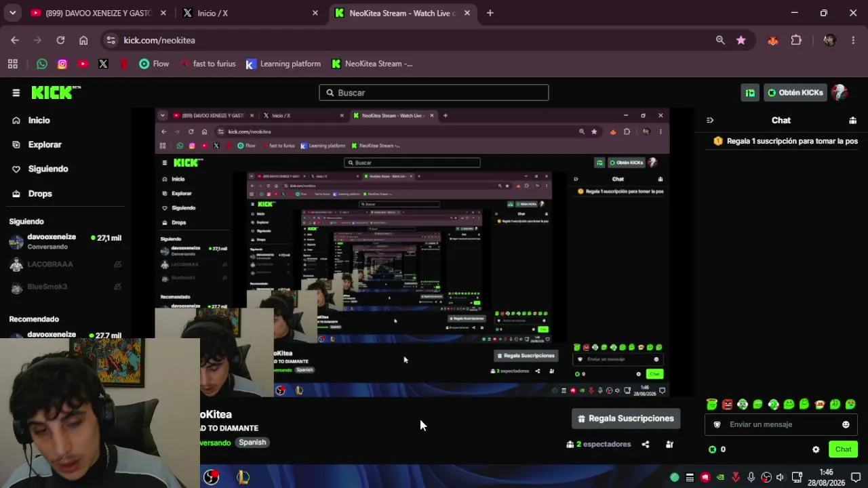Go to the browser home page
868x488 pixels.
coord(83,40)
